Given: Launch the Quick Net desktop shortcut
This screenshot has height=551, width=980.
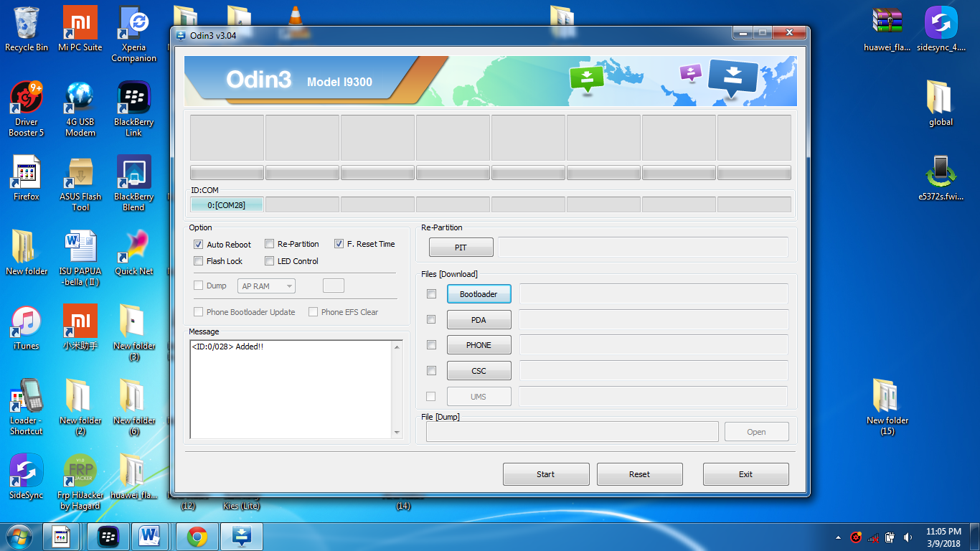Looking at the screenshot, I should click(x=133, y=253).
